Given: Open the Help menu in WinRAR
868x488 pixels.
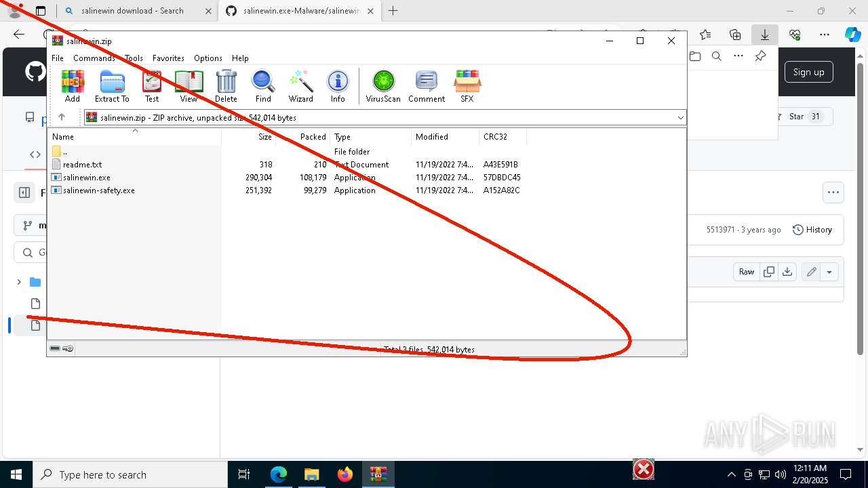Looking at the screenshot, I should point(240,58).
